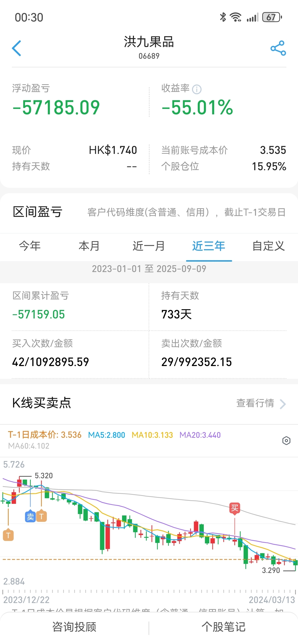Tap date range 2023-01-01 至 2025-09-09
Screen dimensions: 298x644
149,269
